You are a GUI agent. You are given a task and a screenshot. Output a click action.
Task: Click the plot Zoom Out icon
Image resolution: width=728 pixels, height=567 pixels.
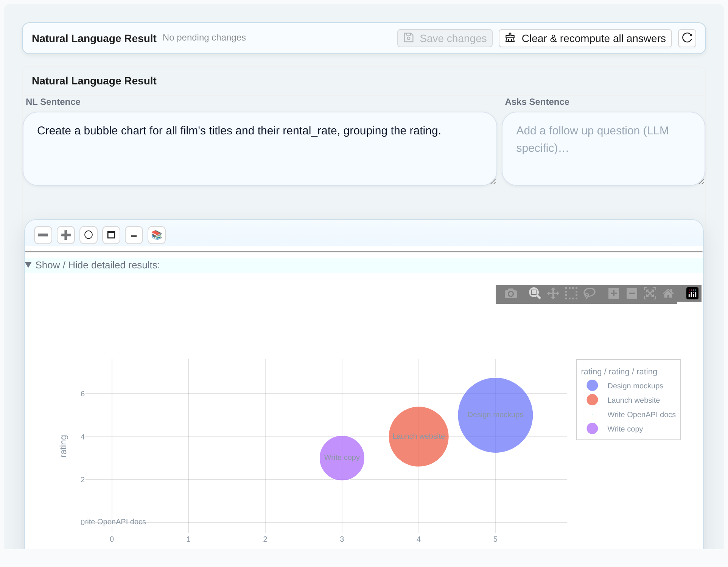[x=632, y=293]
